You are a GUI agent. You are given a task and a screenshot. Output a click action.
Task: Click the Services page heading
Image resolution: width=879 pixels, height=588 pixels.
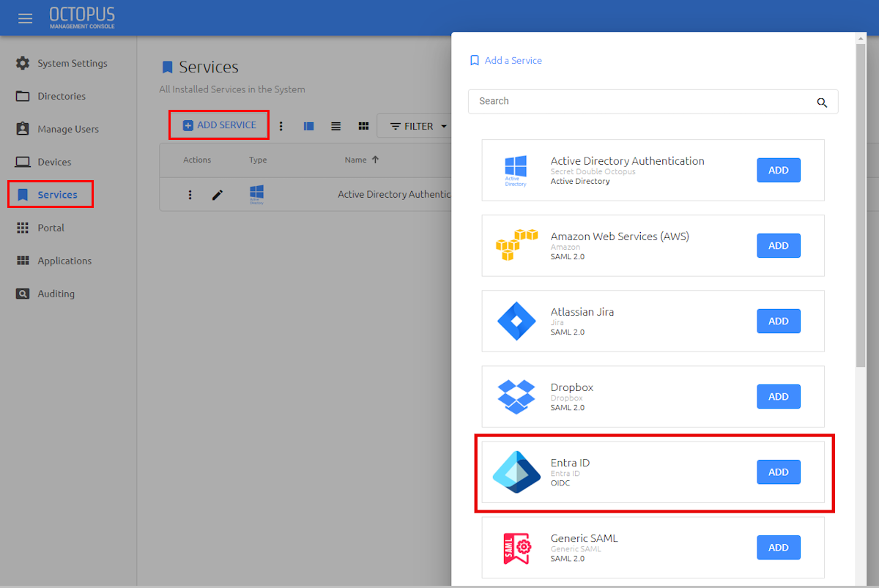pos(209,67)
